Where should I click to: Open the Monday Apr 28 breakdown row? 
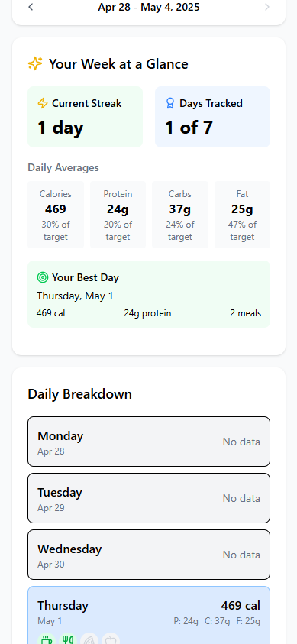[148, 442]
